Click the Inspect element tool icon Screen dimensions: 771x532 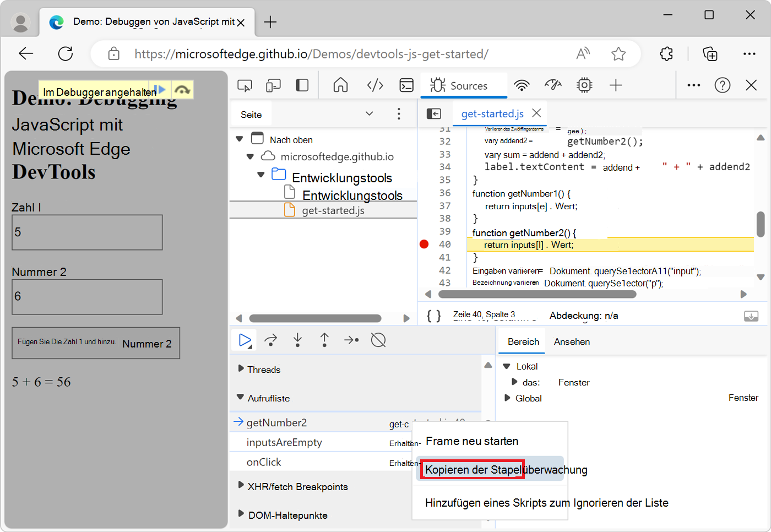(245, 85)
